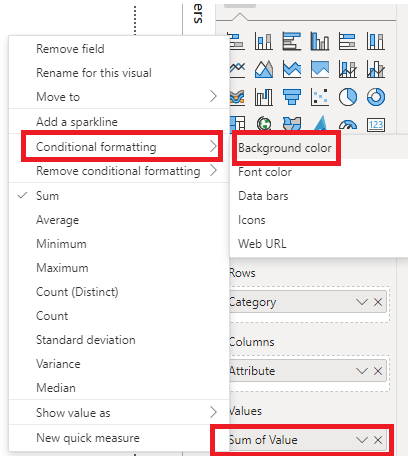Select the Gauge visual

[348, 125]
